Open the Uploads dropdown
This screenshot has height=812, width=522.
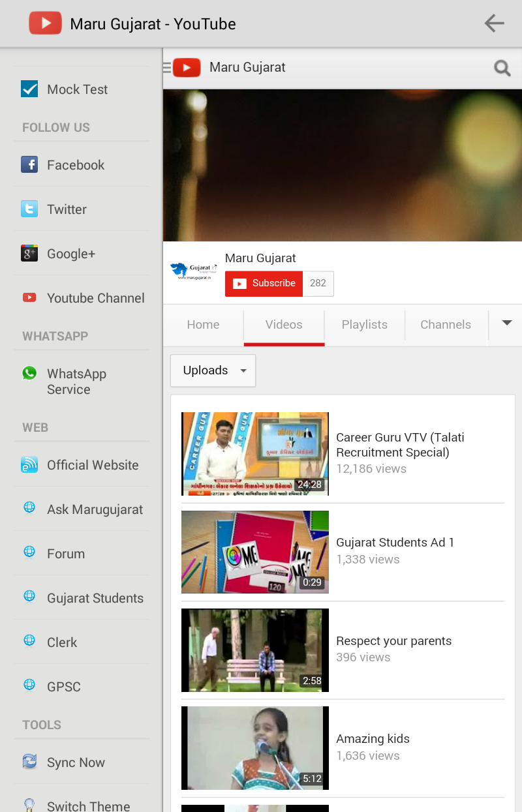point(213,370)
